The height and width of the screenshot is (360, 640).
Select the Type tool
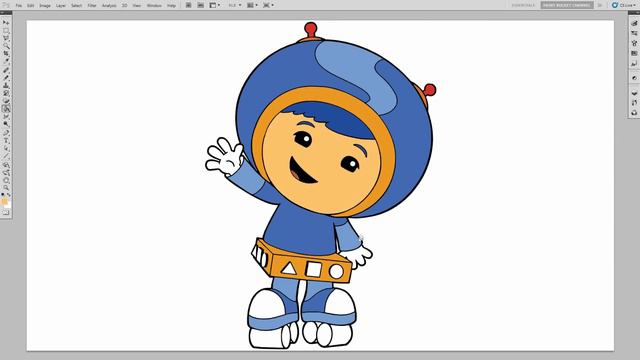click(6, 140)
